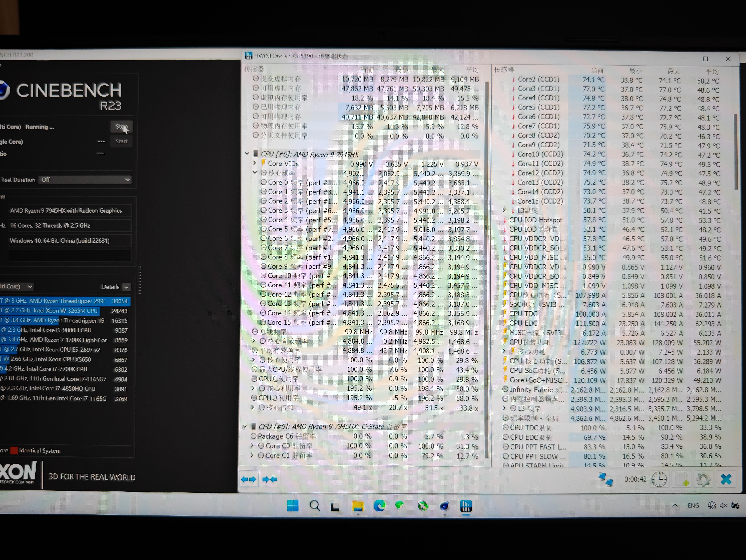Screen dimensions: 746x560
Task: Click the clock reset icon in HWiNFO toolbar
Action: (x=659, y=479)
